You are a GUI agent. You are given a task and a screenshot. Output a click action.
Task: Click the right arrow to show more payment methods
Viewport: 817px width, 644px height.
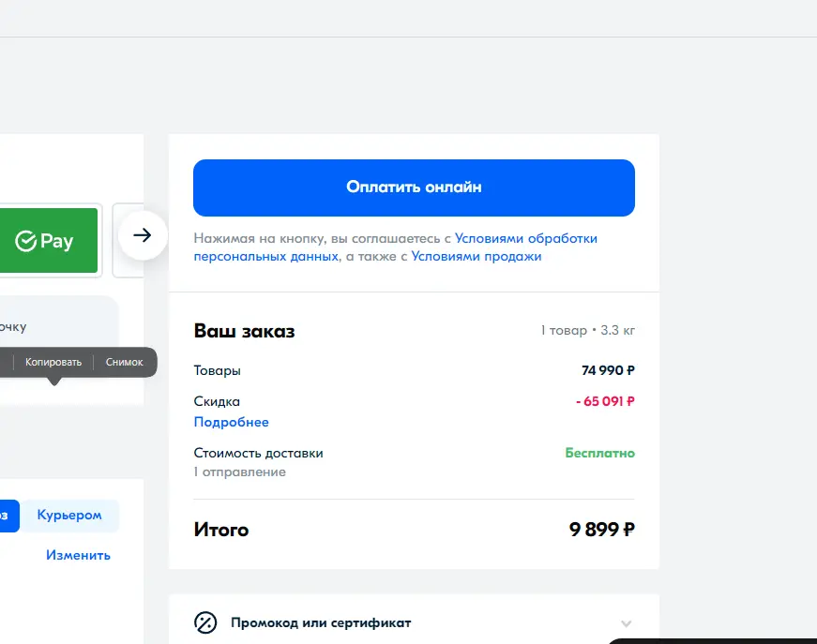[x=143, y=235]
